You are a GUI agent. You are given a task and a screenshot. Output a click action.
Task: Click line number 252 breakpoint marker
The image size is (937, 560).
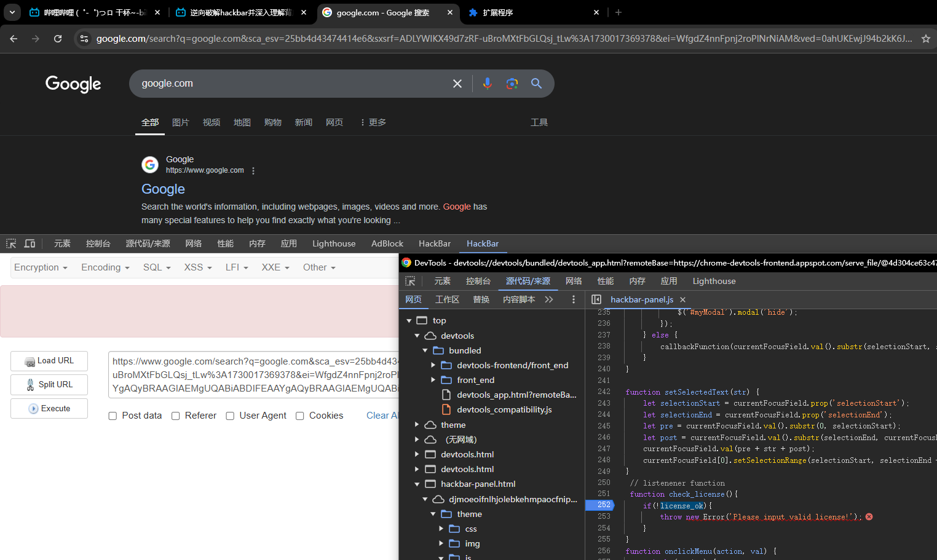click(603, 505)
